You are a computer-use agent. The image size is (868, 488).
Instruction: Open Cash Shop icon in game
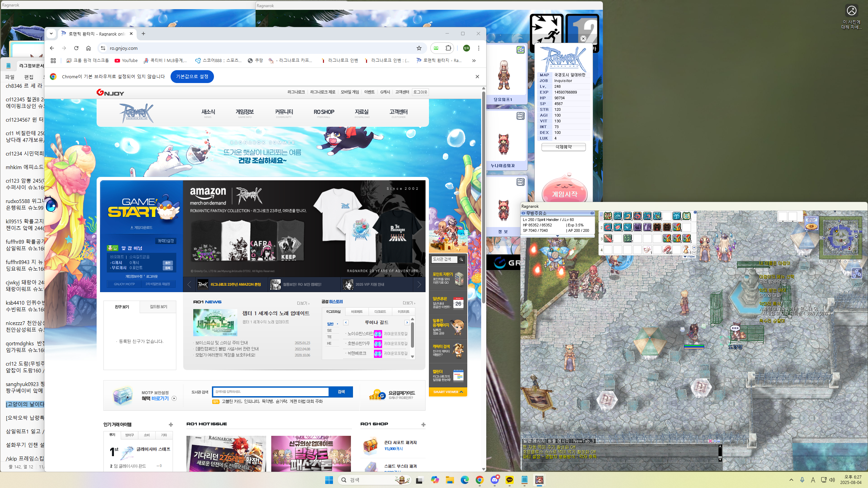coord(811,223)
